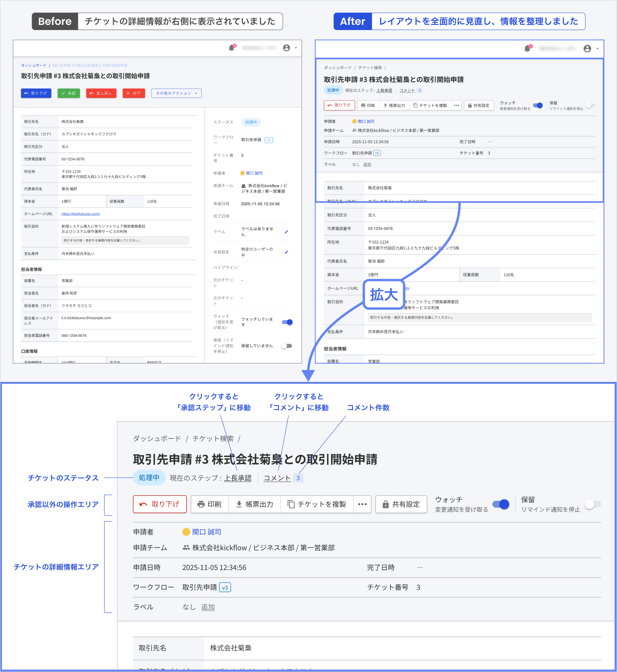Open 上長承認 step link in enlarged view

click(238, 478)
